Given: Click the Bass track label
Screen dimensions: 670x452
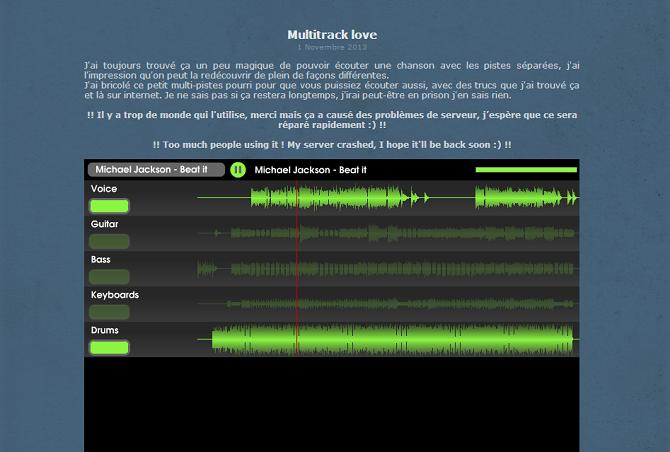Looking at the screenshot, I should [x=100, y=260].
